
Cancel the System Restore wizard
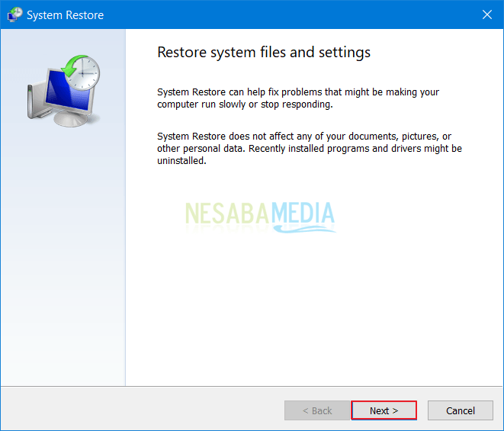pos(461,410)
